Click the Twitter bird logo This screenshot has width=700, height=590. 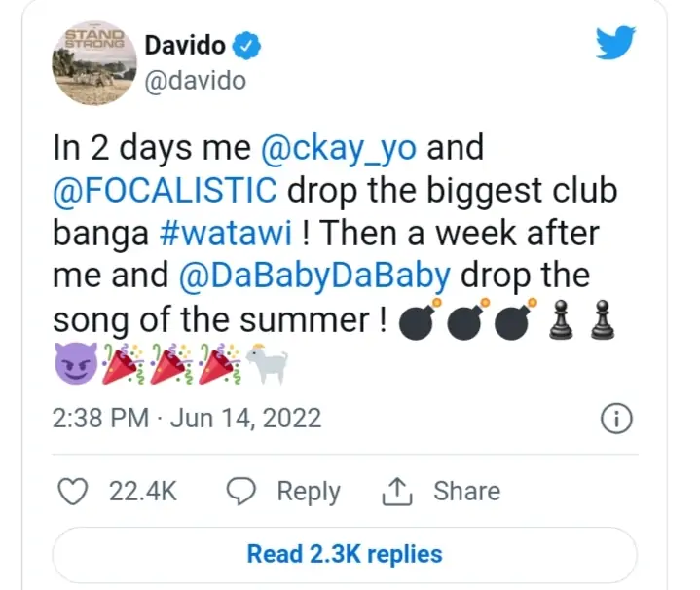[614, 43]
